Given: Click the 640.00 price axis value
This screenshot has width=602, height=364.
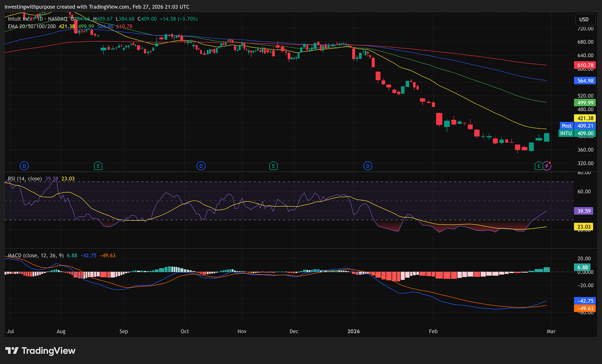Looking at the screenshot, I should pos(585,56).
